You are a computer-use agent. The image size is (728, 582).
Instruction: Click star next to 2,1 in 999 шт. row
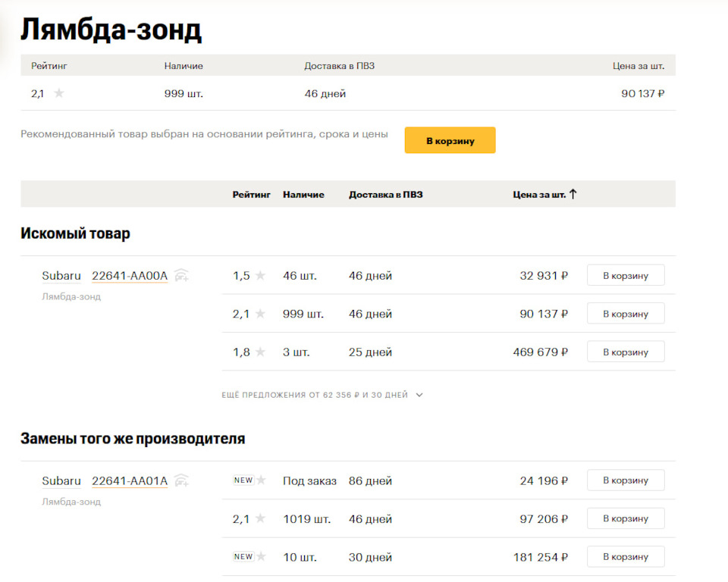point(260,314)
